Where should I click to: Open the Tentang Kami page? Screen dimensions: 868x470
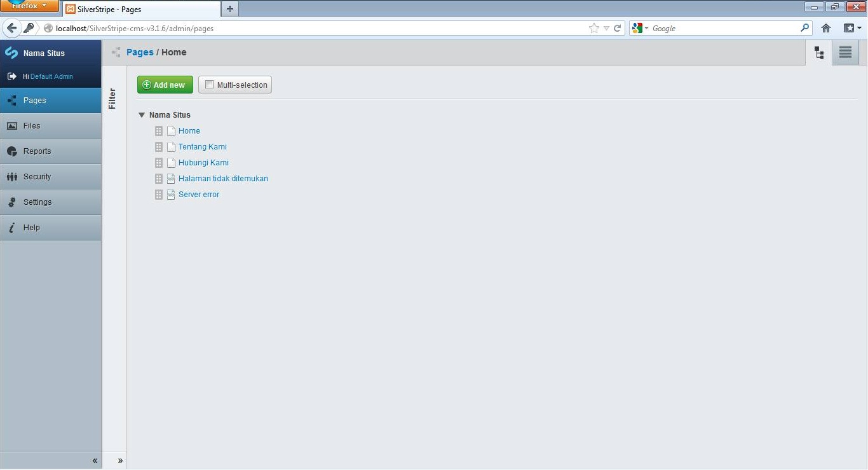(202, 147)
